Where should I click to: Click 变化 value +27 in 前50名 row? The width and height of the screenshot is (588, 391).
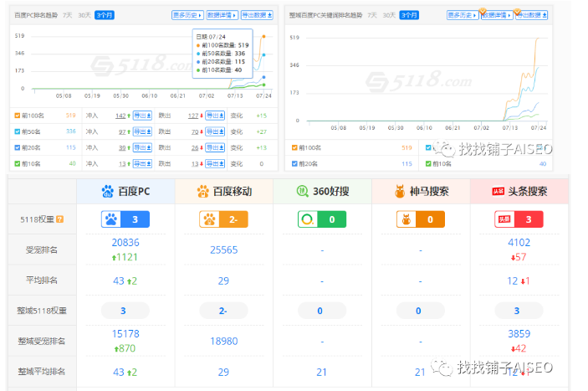click(x=261, y=131)
